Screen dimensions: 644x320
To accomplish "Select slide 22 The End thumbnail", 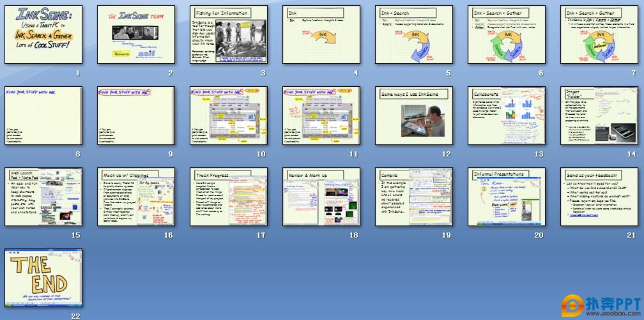I will [43, 278].
